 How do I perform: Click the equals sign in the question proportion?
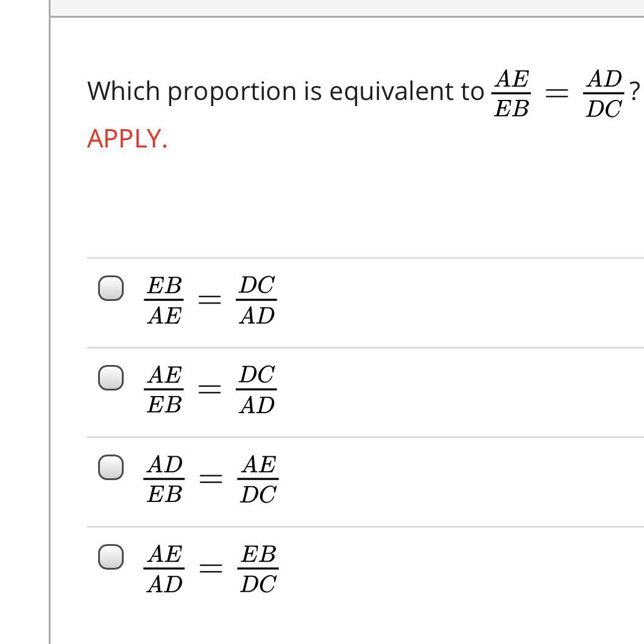click(557, 94)
